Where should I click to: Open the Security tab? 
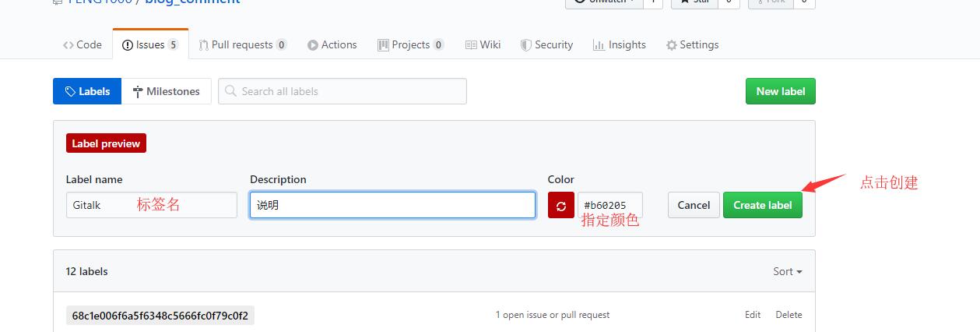546,45
